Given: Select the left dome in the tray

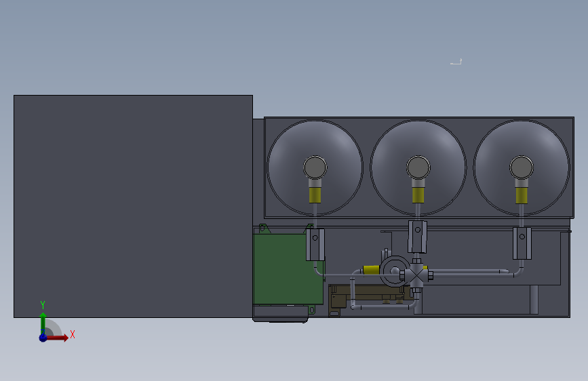Looking at the screenshot, I should tap(315, 167).
